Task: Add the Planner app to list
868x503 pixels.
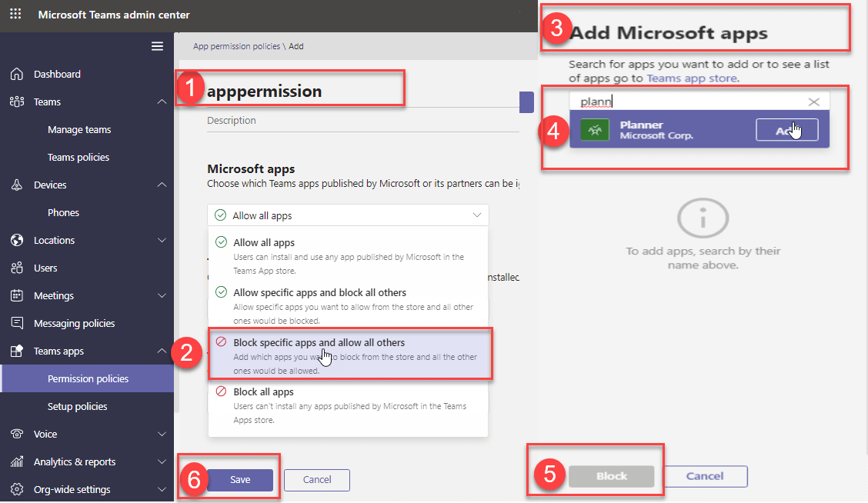Action: (x=786, y=131)
